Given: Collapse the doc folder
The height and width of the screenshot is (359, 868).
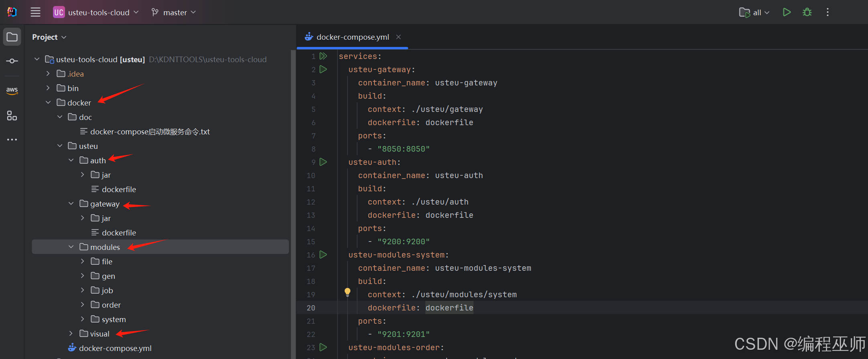Looking at the screenshot, I should pyautogui.click(x=60, y=117).
